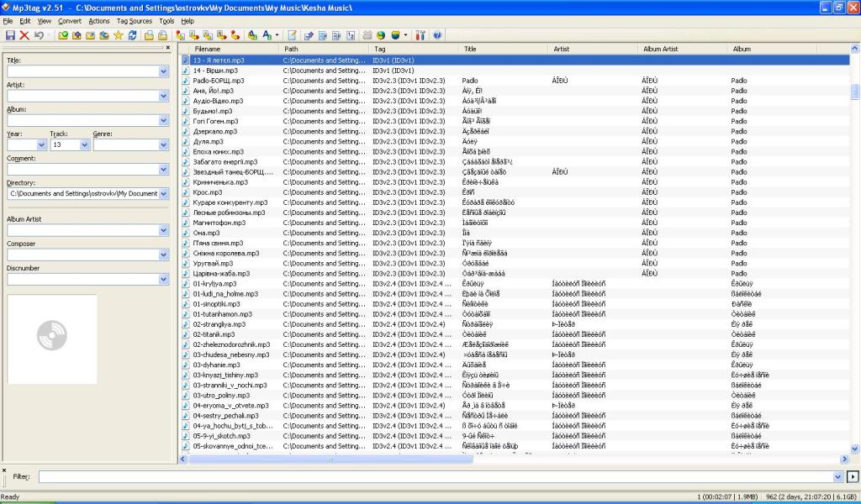Image resolution: width=861 pixels, height=504 pixels.
Task: Click into the Filter text field
Action: 437,477
